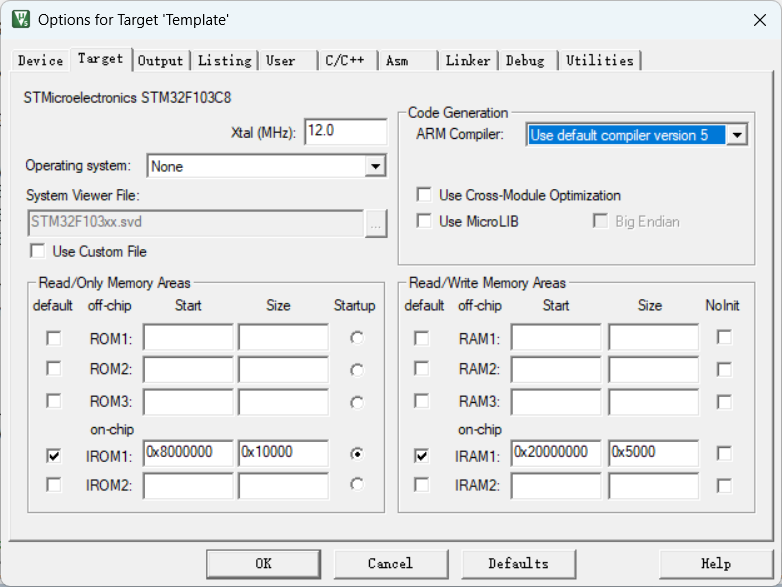Screen dimensions: 782x587
Task: Select IROM2 Startup radio button
Action: point(357,484)
